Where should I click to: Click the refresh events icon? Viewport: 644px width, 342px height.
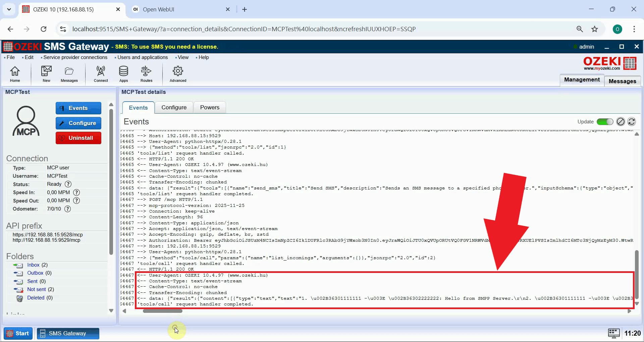pyautogui.click(x=631, y=122)
